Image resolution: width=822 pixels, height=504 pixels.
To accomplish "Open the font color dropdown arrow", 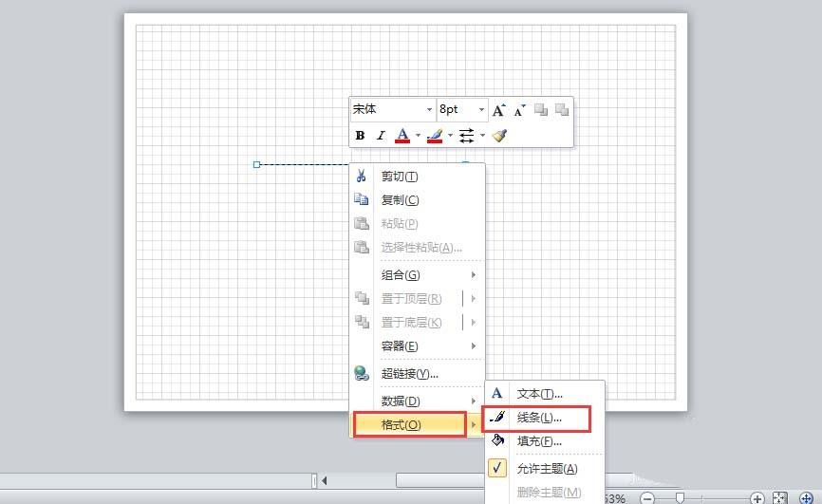I will point(418,136).
